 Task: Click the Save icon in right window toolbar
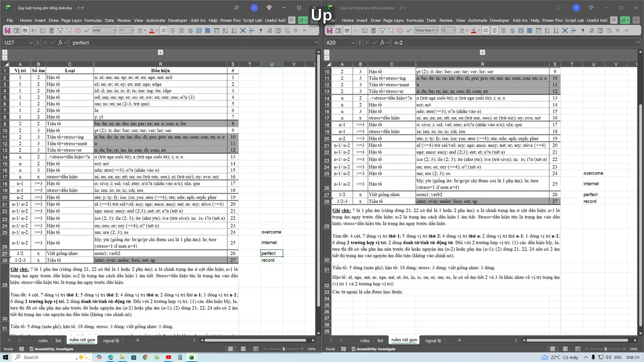pos(329,30)
